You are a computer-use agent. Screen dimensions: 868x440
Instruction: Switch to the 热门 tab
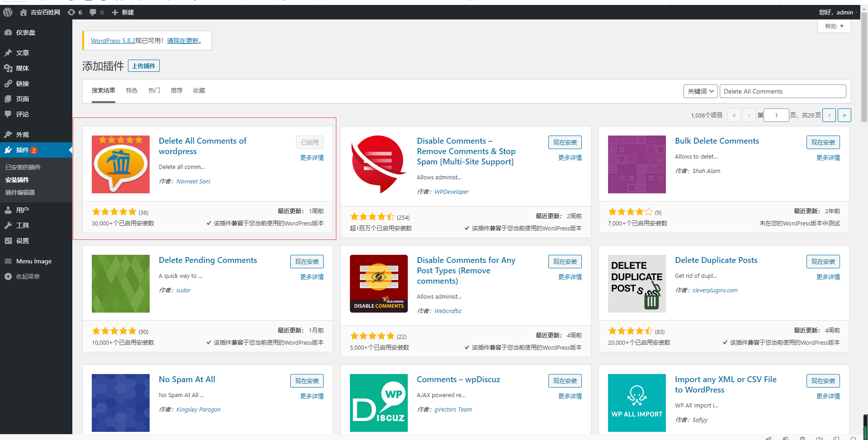pyautogui.click(x=154, y=90)
